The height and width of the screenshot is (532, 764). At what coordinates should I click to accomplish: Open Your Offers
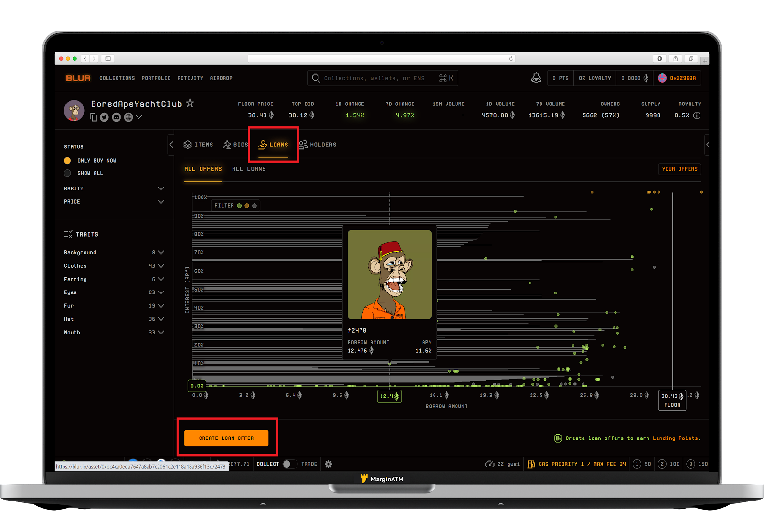(679, 169)
